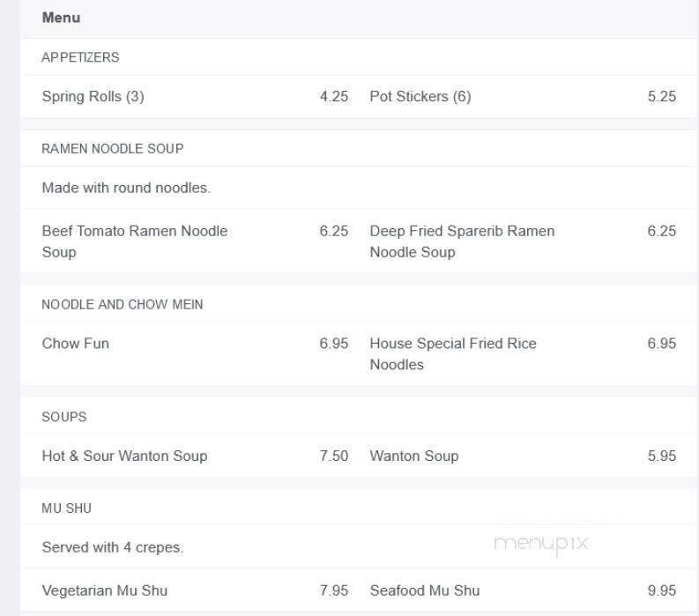Open the Appetizers section header

click(80, 57)
